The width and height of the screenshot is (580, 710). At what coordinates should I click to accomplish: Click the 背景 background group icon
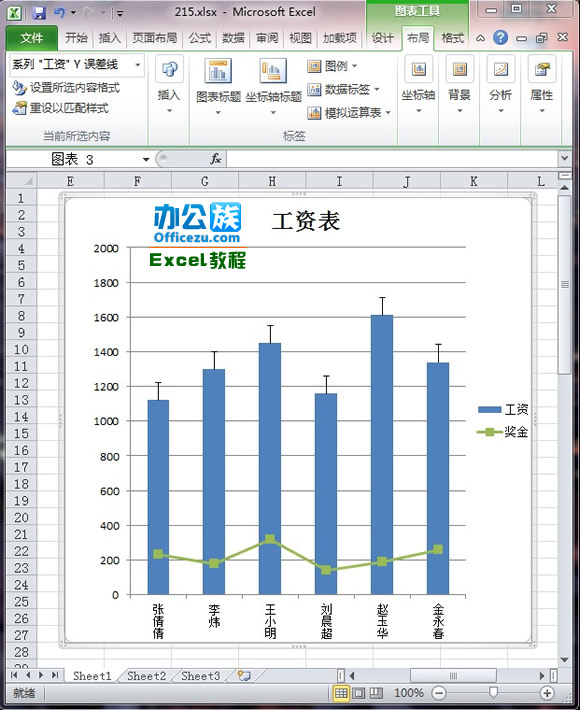pos(460,69)
